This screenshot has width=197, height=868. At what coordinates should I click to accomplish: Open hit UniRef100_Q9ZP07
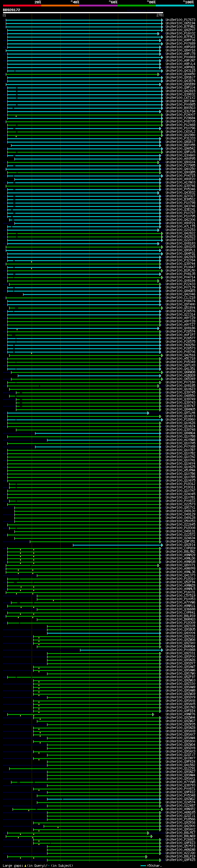click(x=180, y=30)
